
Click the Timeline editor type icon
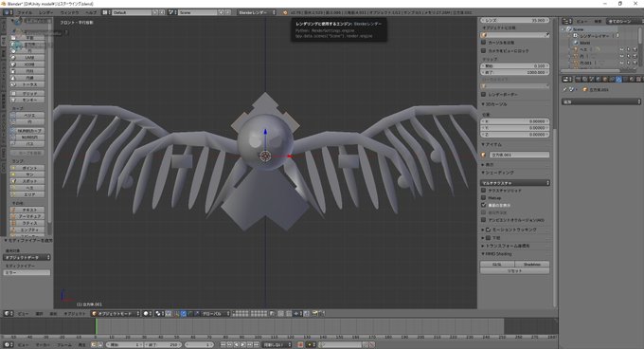[x=8, y=344]
